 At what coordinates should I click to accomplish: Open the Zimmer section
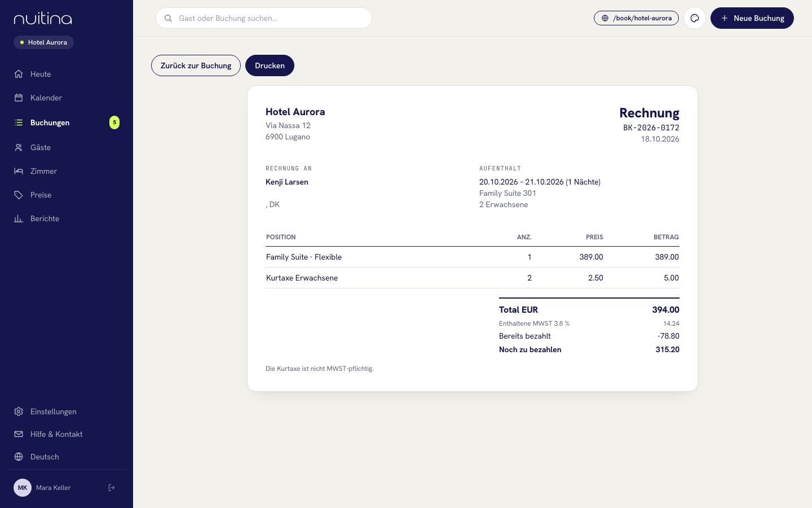tap(67, 171)
